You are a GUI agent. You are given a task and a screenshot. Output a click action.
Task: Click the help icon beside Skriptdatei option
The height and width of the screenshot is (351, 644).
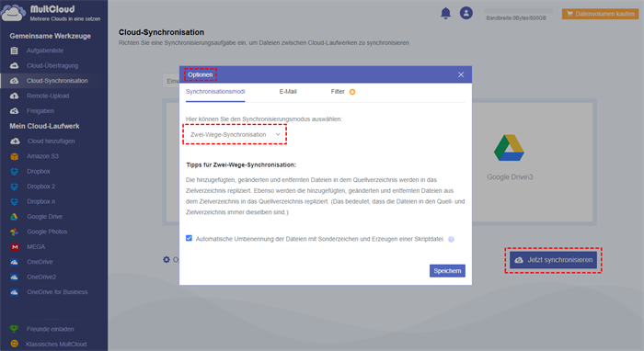[x=451, y=239]
